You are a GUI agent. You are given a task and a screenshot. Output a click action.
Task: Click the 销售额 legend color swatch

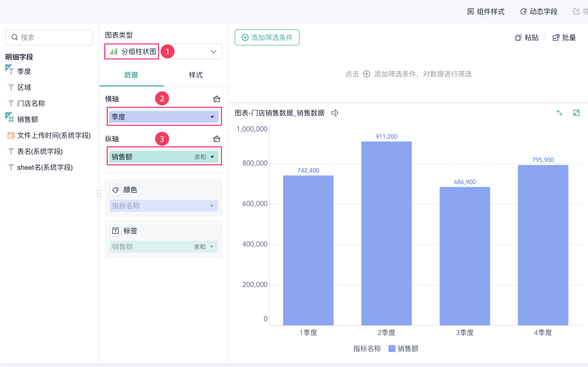(x=392, y=349)
